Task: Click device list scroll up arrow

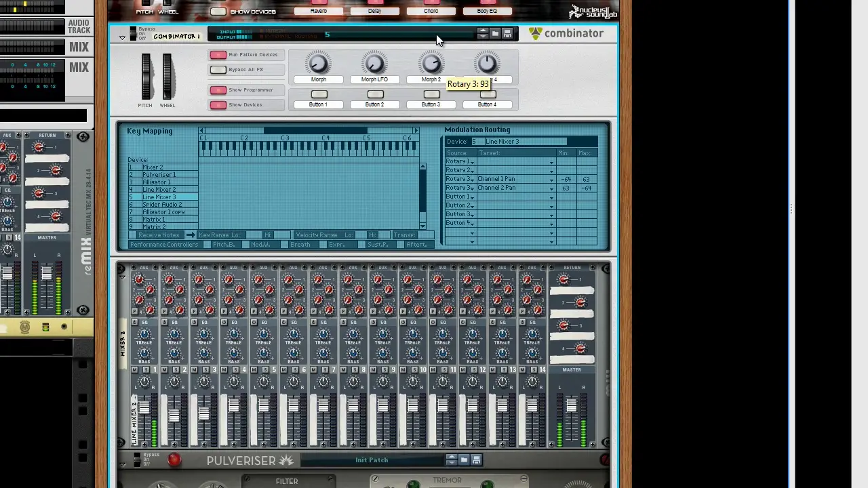Action: pos(423,167)
